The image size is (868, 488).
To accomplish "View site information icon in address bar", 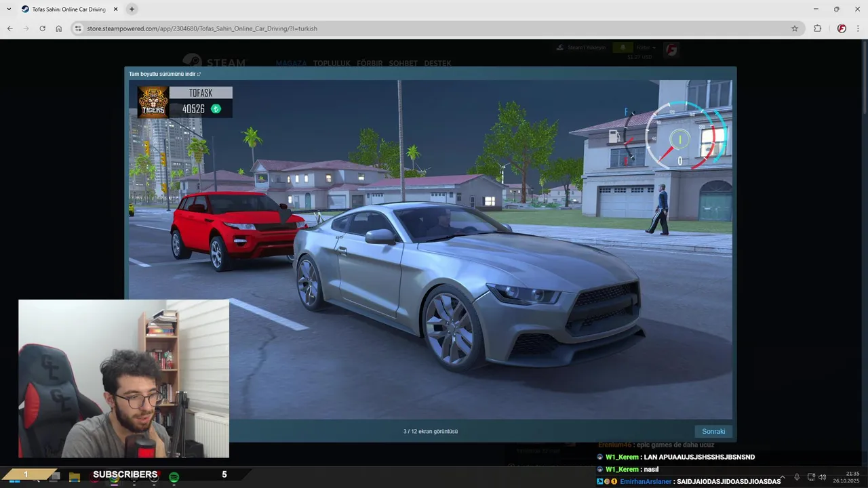I will (78, 28).
